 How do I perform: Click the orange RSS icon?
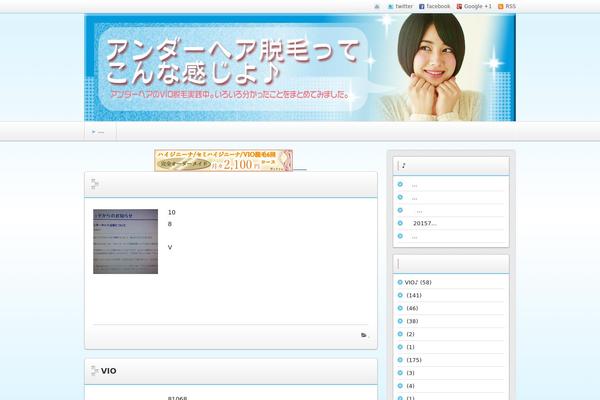501,7
